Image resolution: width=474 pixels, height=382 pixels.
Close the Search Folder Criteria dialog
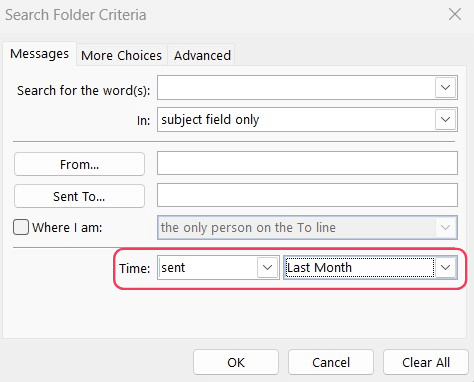point(455,15)
